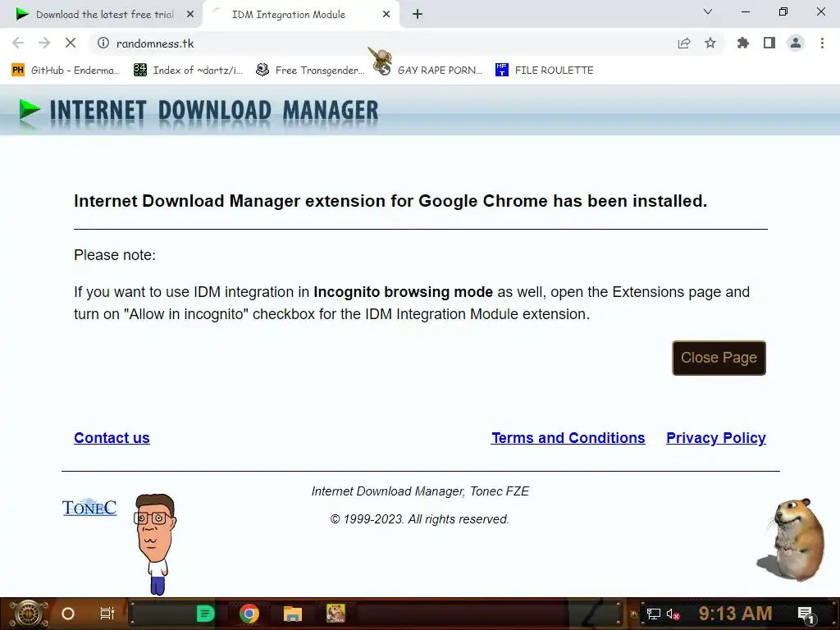The image size is (840, 630).
Task: Restore down the Chrome window
Action: [x=783, y=11]
